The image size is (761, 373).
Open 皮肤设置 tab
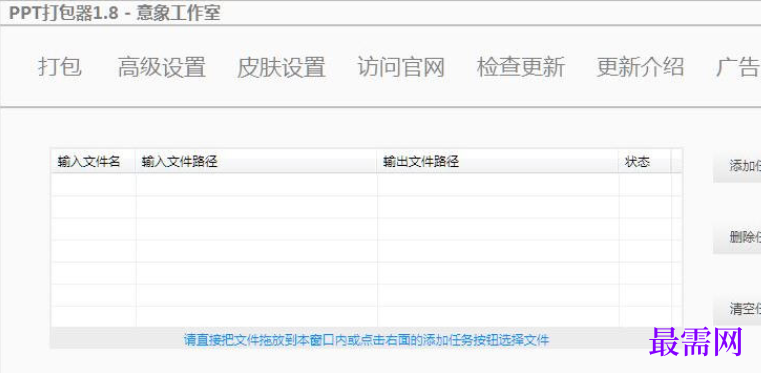pyautogui.click(x=281, y=67)
